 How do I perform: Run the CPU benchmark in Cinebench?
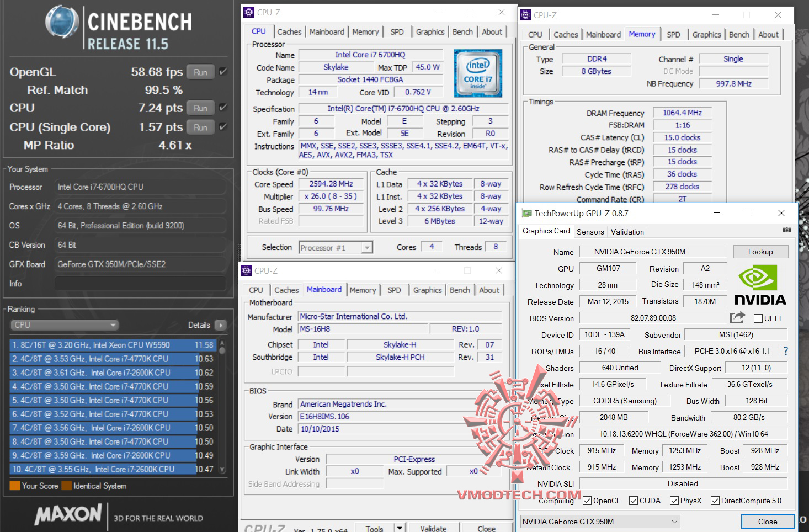(x=200, y=108)
